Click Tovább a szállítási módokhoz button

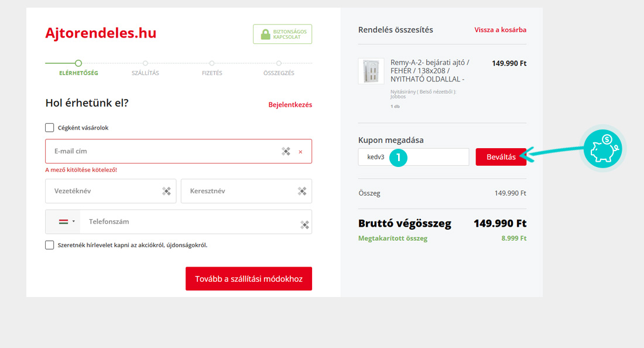pyautogui.click(x=249, y=278)
